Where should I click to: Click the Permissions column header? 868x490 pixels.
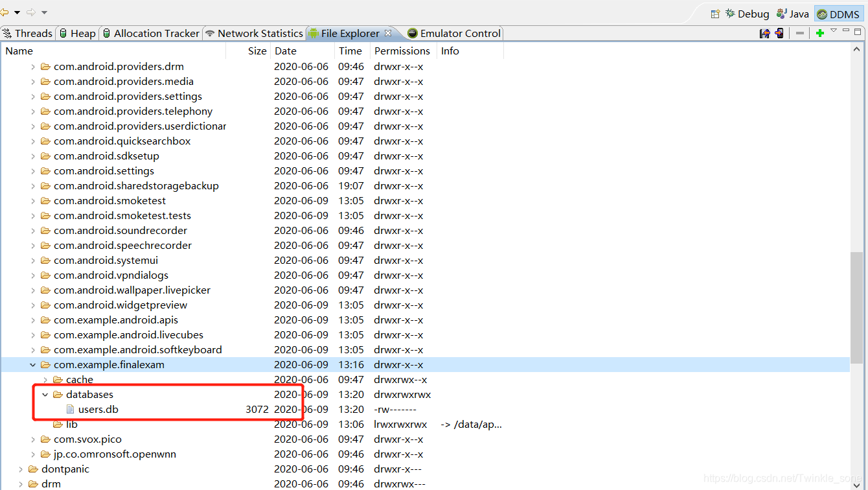[402, 51]
